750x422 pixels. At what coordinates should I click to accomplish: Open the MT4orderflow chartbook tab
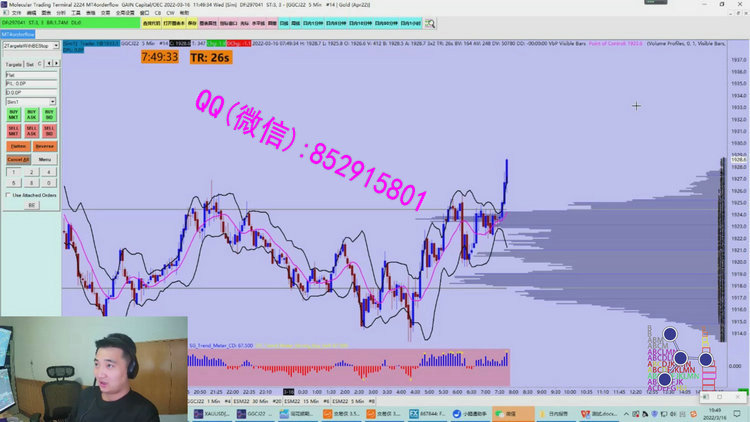tap(20, 33)
